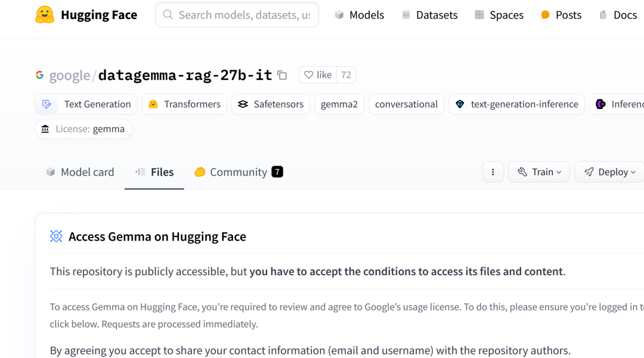Click the Hugging Face logo emoji
The height and width of the screenshot is (358, 644).
[45, 15]
